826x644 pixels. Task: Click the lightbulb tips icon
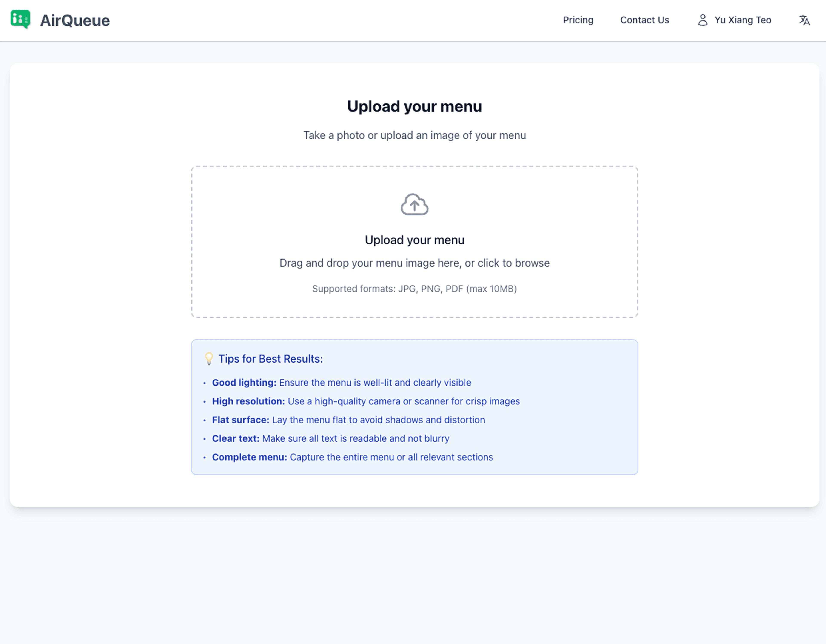pos(209,358)
